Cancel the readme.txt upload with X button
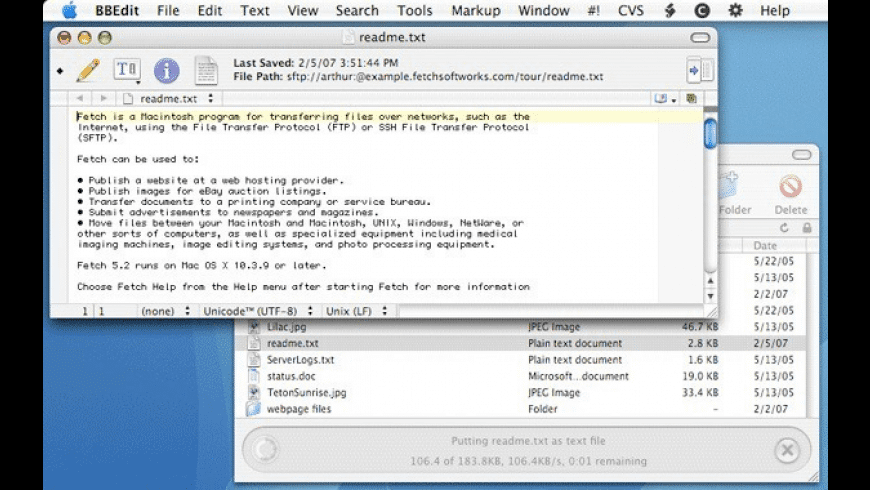The width and height of the screenshot is (870, 490). [x=787, y=450]
